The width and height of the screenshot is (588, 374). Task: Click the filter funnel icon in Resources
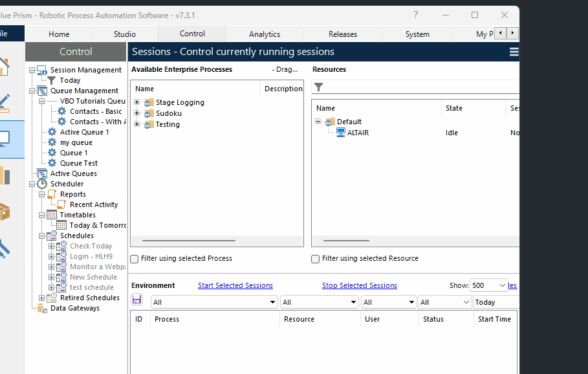(x=318, y=87)
